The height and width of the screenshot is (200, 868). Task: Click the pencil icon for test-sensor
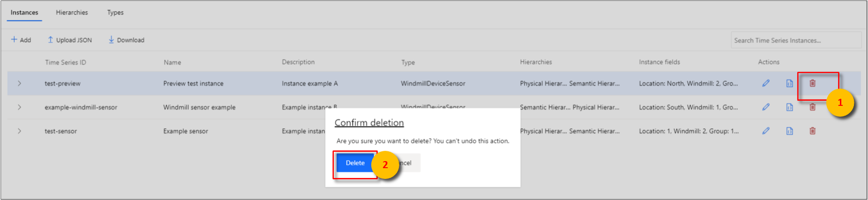click(766, 131)
